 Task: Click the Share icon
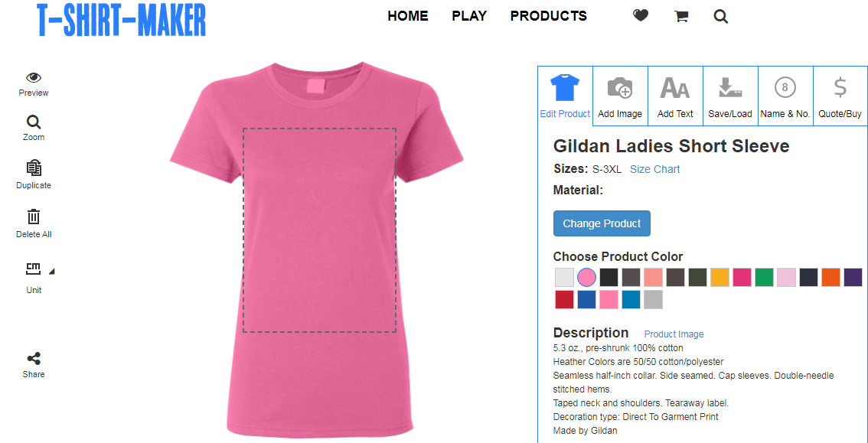pyautogui.click(x=34, y=358)
